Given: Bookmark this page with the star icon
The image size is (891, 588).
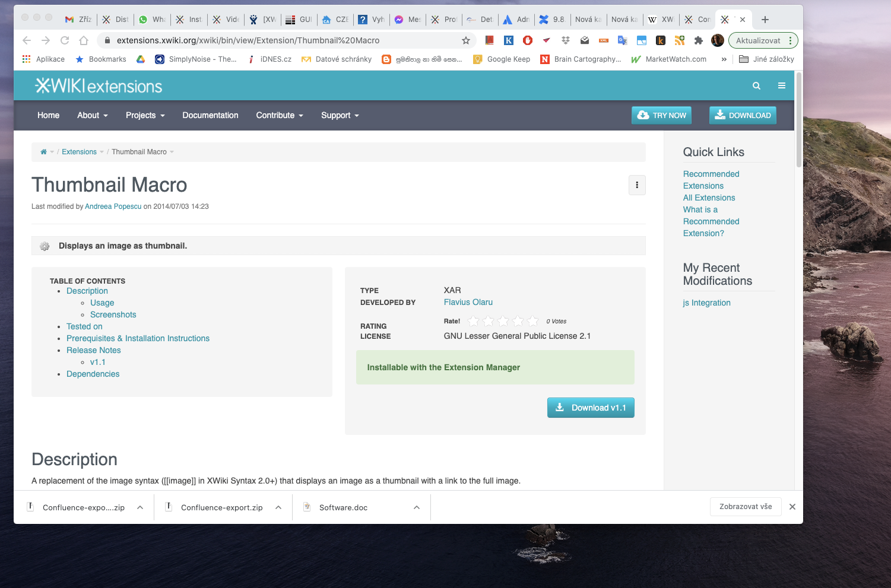Looking at the screenshot, I should (466, 40).
